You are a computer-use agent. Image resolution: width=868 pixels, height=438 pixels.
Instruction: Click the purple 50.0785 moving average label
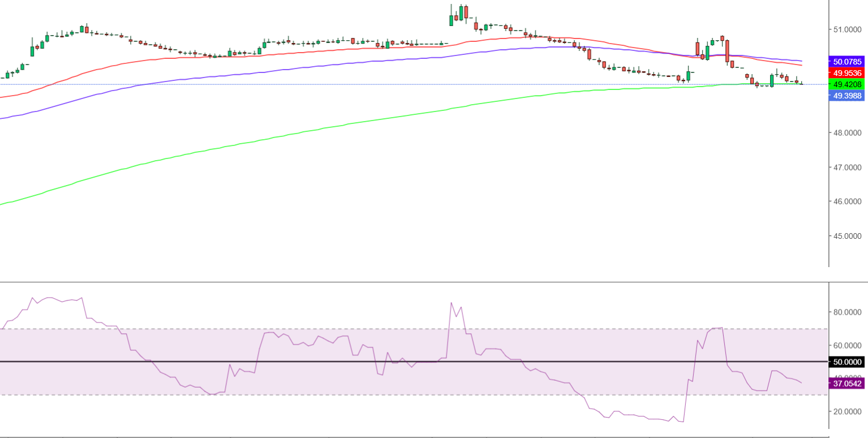click(847, 61)
